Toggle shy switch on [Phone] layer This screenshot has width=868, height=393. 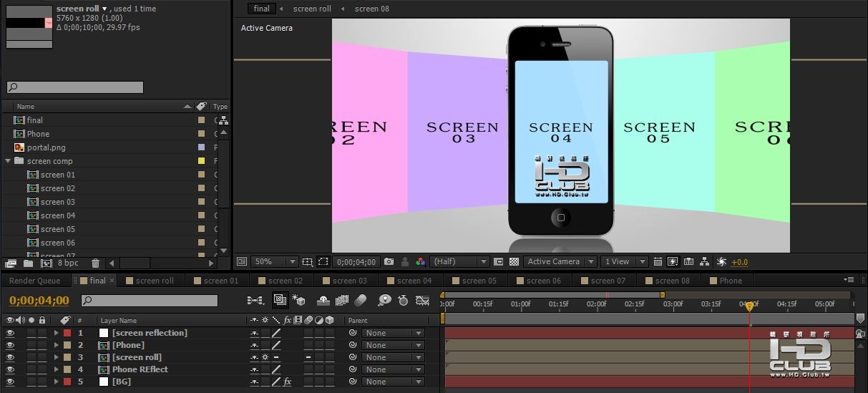pos(254,345)
